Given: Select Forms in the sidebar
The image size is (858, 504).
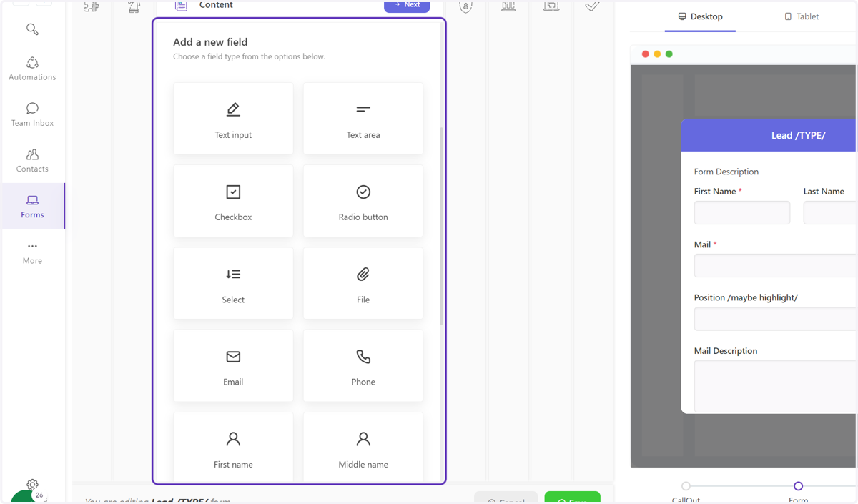Looking at the screenshot, I should pos(32,206).
